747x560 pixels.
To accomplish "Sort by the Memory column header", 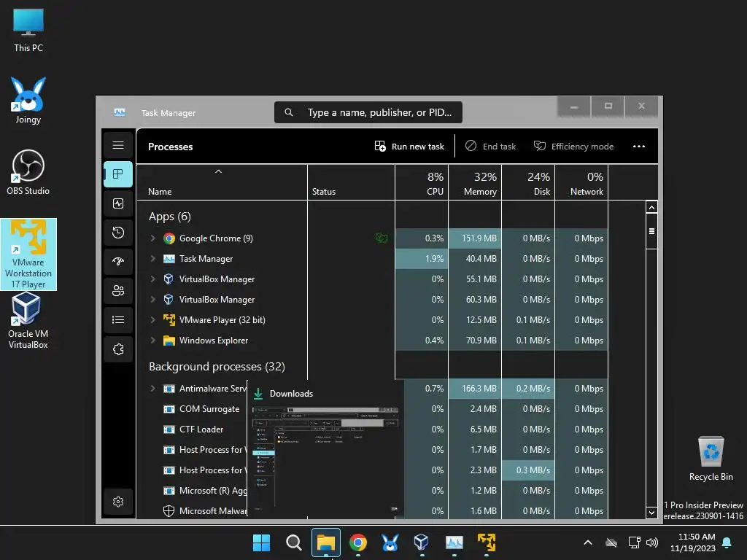I will tap(475, 182).
